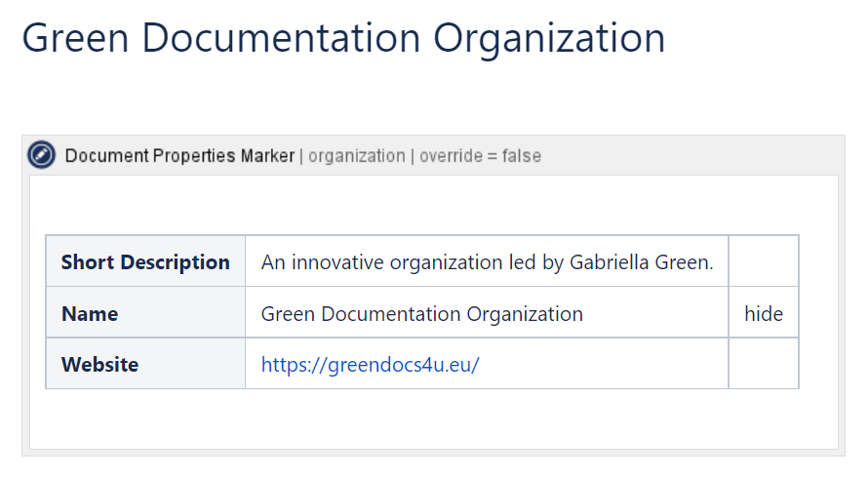Click blank area above the properties table

[433, 205]
